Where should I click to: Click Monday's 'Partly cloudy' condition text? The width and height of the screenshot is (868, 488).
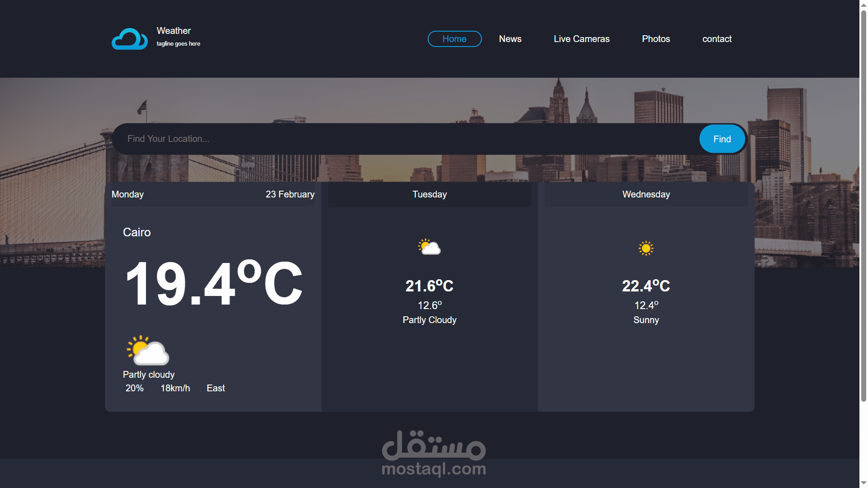point(148,375)
